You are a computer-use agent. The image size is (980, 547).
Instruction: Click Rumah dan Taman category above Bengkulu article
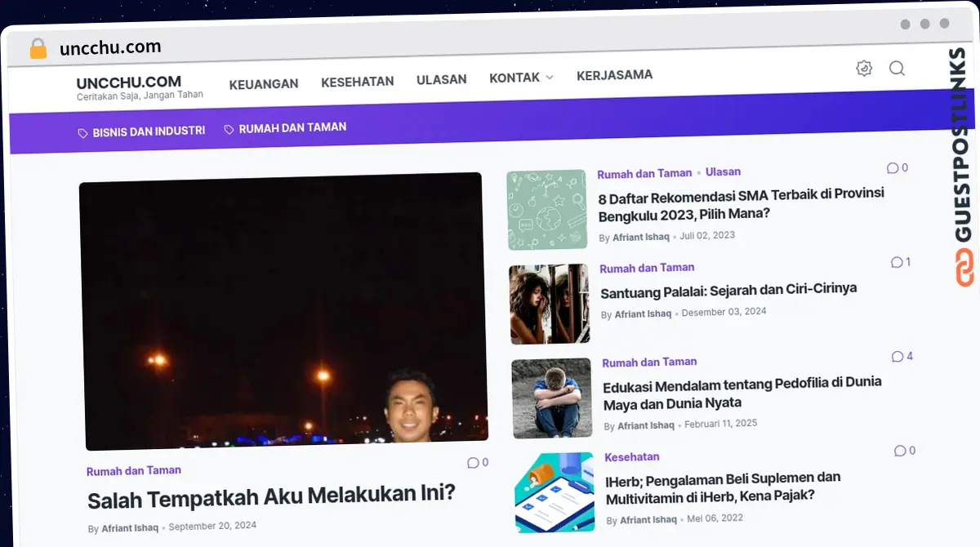point(644,174)
